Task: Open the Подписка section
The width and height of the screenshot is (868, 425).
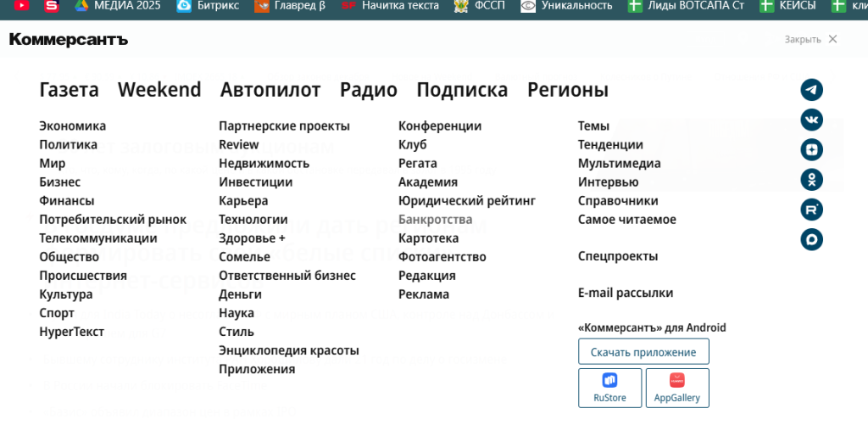Action: (462, 90)
